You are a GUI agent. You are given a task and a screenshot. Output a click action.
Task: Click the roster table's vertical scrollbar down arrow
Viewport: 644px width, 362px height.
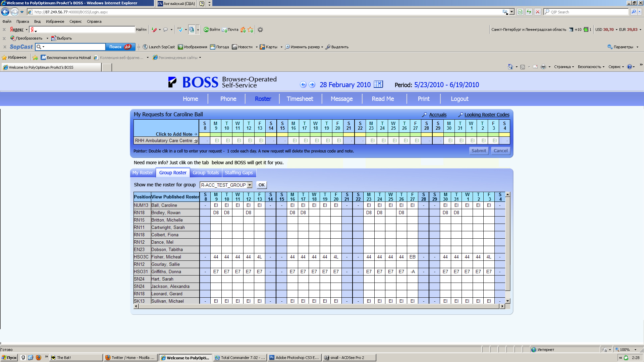coord(508,301)
